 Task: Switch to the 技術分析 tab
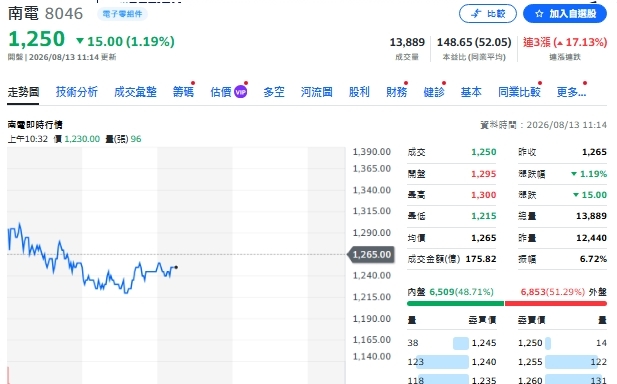[77, 92]
